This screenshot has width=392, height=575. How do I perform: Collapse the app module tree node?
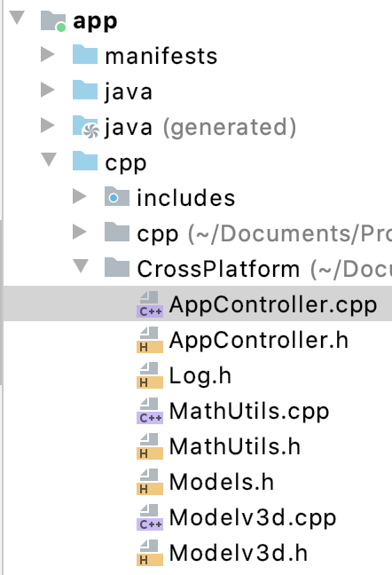[x=17, y=18]
